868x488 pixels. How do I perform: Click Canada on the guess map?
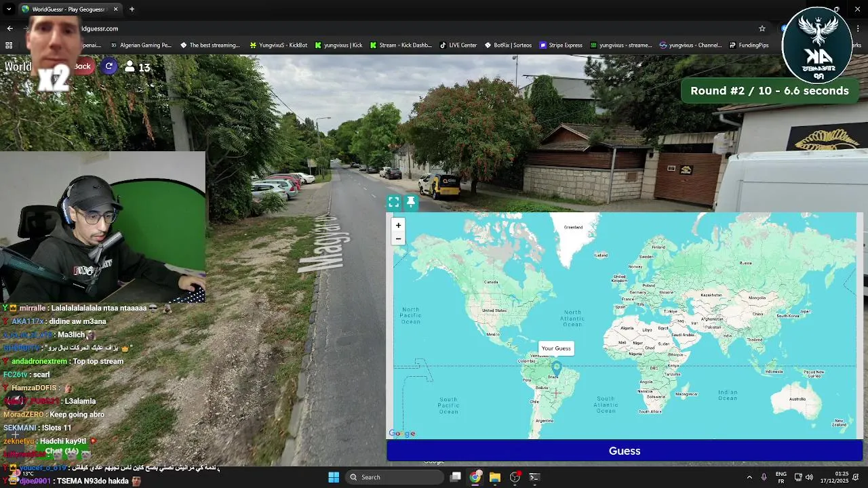point(490,281)
